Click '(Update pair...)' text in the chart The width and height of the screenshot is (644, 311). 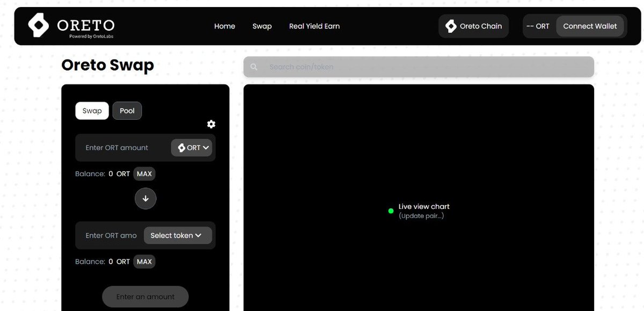421,216
